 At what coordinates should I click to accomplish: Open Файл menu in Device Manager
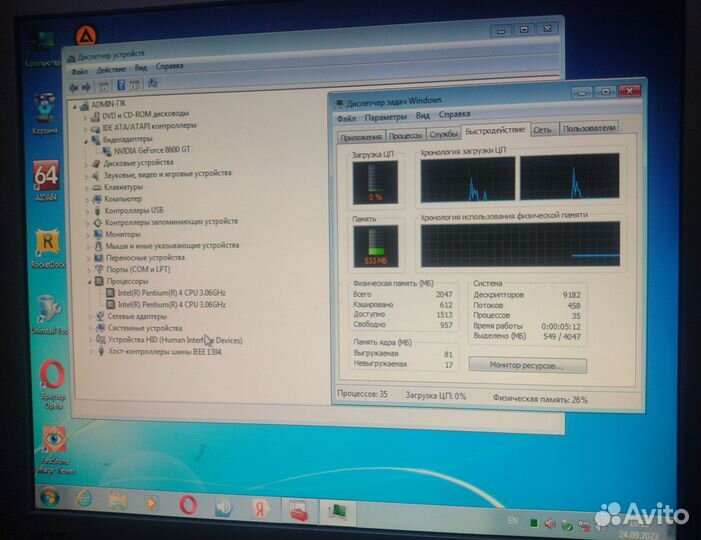coord(79,72)
